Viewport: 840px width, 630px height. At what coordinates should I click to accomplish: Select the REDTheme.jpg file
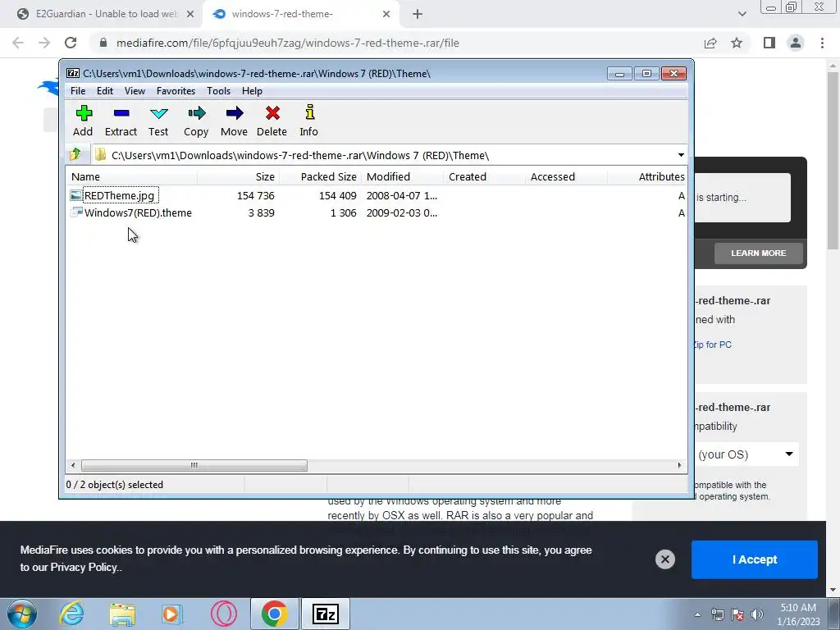(120, 195)
